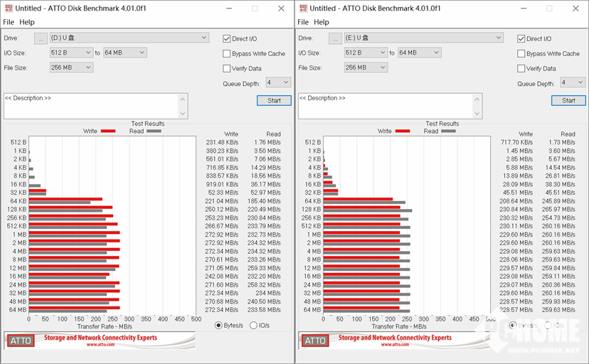Image resolution: width=589 pixels, height=364 pixels.
Task: Uncheck Direct I/O in right window
Action: (x=521, y=38)
